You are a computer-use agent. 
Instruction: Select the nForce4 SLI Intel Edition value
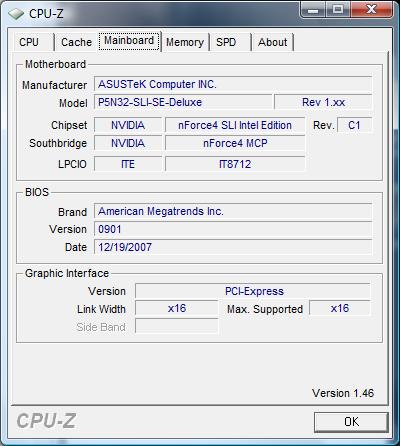pos(235,125)
